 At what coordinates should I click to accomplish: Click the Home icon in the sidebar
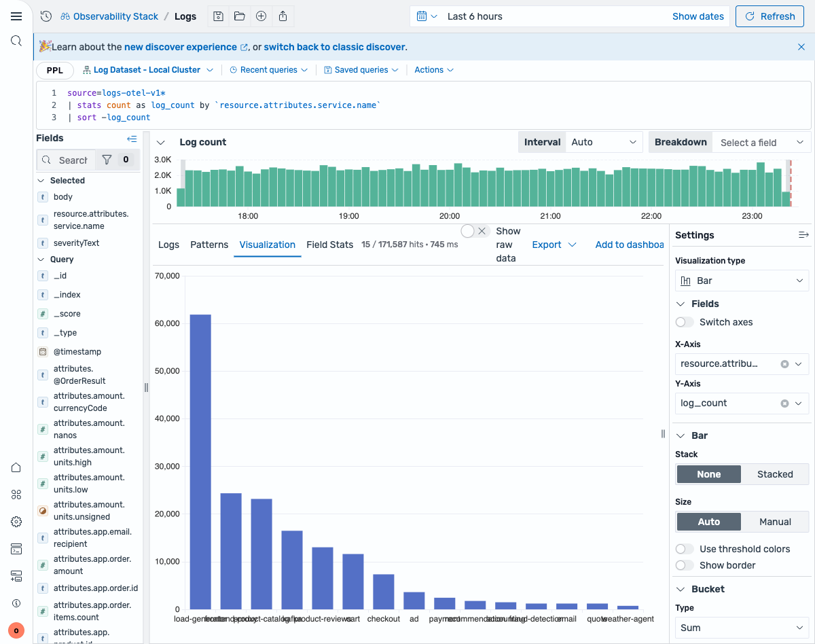(16, 467)
